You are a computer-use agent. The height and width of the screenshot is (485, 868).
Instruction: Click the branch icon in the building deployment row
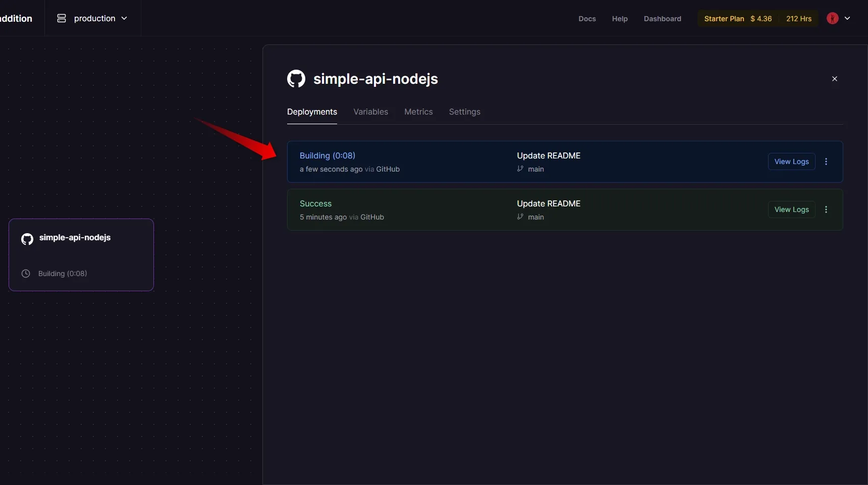pyautogui.click(x=520, y=169)
